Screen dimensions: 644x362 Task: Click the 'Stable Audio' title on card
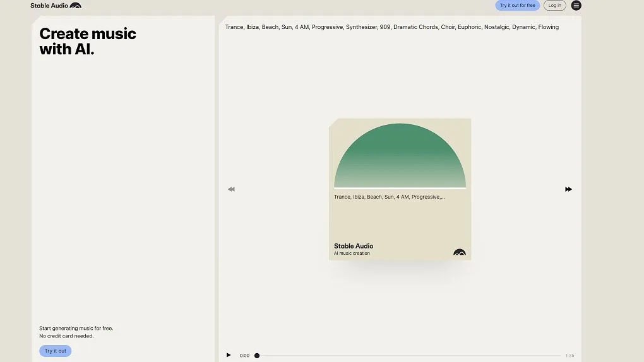point(354,246)
